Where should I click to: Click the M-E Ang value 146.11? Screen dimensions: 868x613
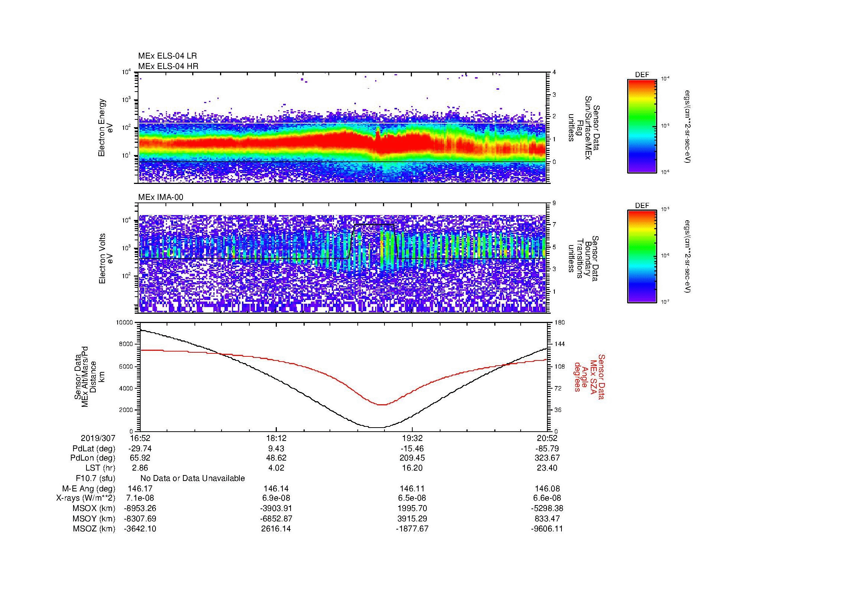tap(412, 489)
